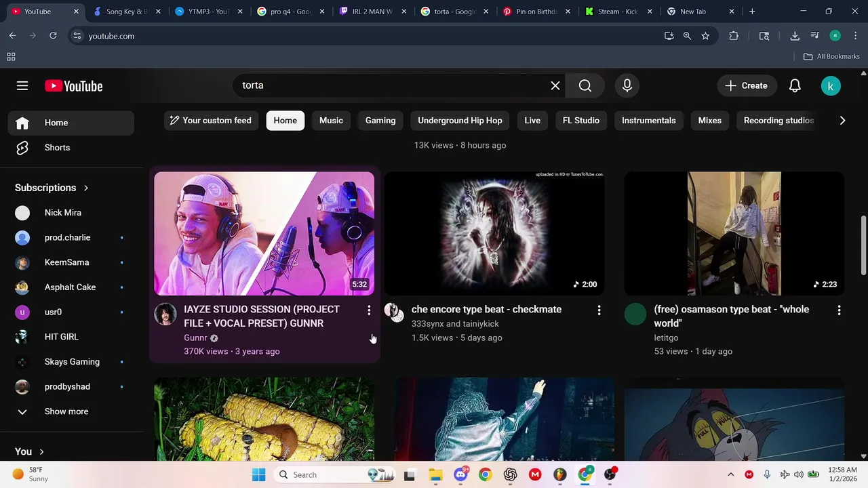The image size is (868, 488).
Task: Open more options for the che encore type beat video
Action: (x=599, y=310)
